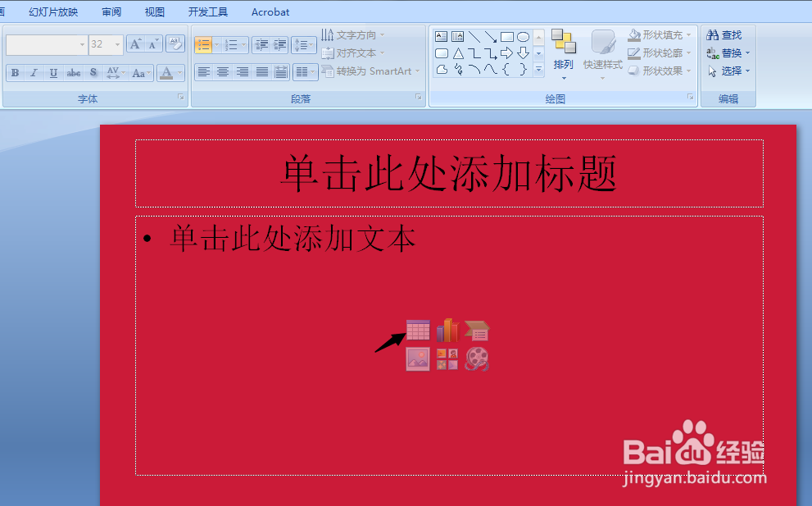Open the columns dropdown button
Image resolution: width=812 pixels, height=506 pixels.
coord(305,72)
